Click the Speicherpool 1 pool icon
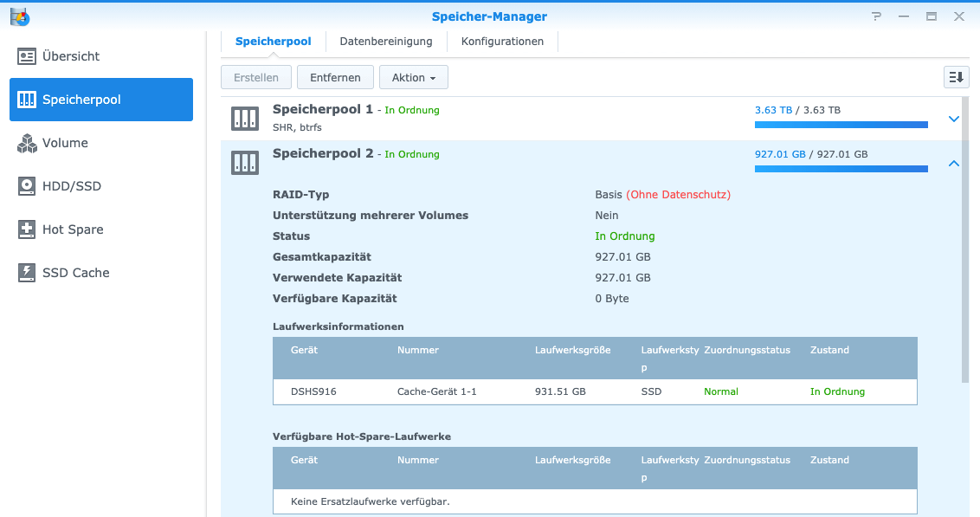The height and width of the screenshot is (517, 980). click(245, 118)
